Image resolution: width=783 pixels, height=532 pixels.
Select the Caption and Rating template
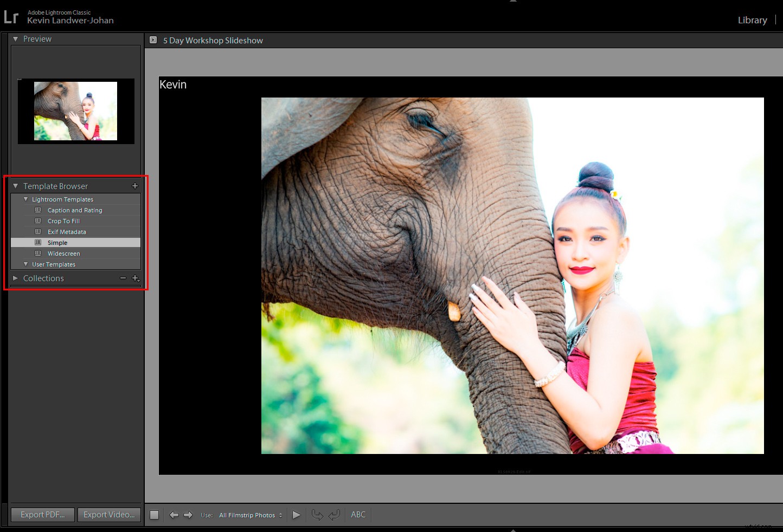point(75,210)
